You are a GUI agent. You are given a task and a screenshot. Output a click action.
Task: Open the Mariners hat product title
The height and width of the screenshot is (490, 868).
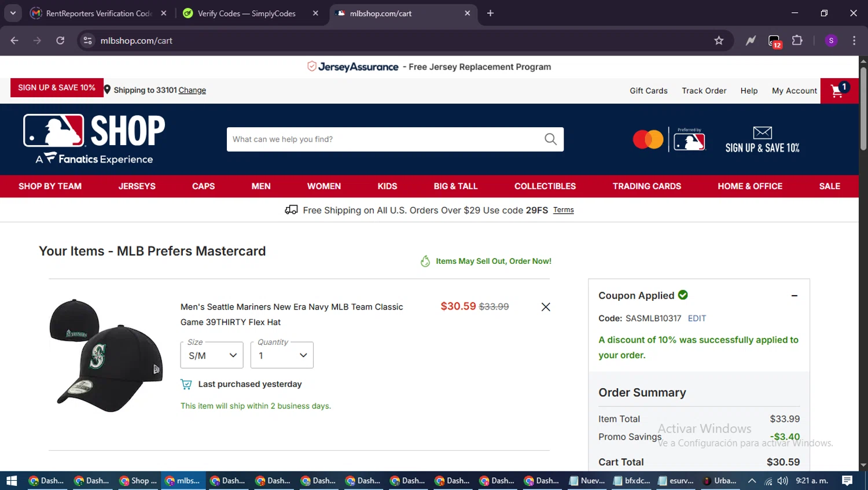pos(292,315)
